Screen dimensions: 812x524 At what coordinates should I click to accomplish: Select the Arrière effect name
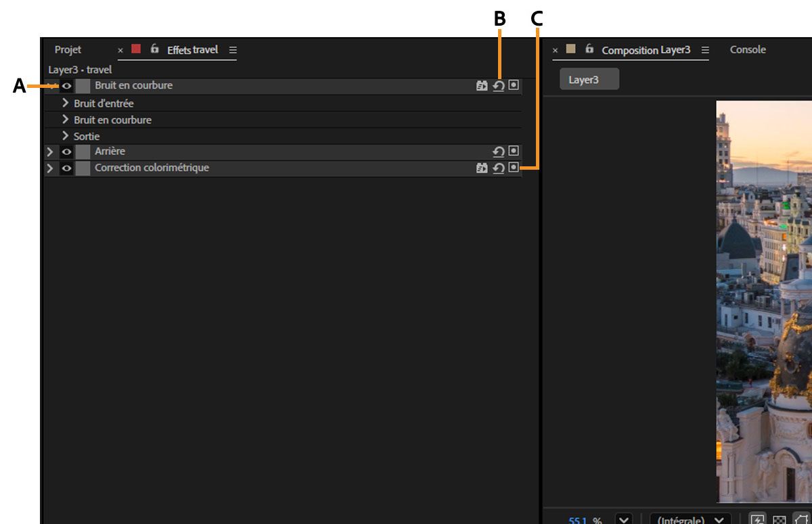point(110,151)
